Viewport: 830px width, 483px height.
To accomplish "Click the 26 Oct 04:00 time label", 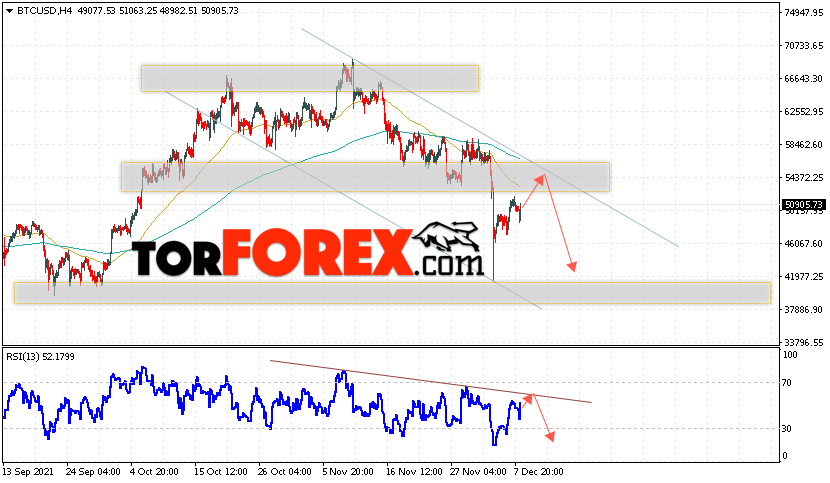I will [x=285, y=471].
